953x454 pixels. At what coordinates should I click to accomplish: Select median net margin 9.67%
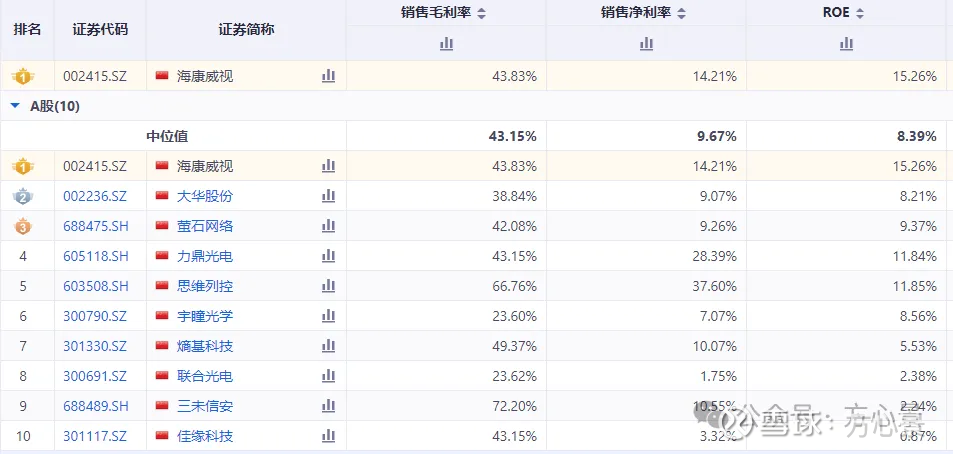tap(717, 136)
